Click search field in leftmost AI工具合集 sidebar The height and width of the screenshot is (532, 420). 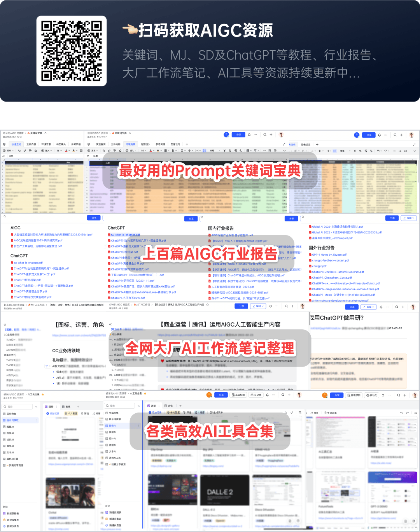[x=17, y=407]
